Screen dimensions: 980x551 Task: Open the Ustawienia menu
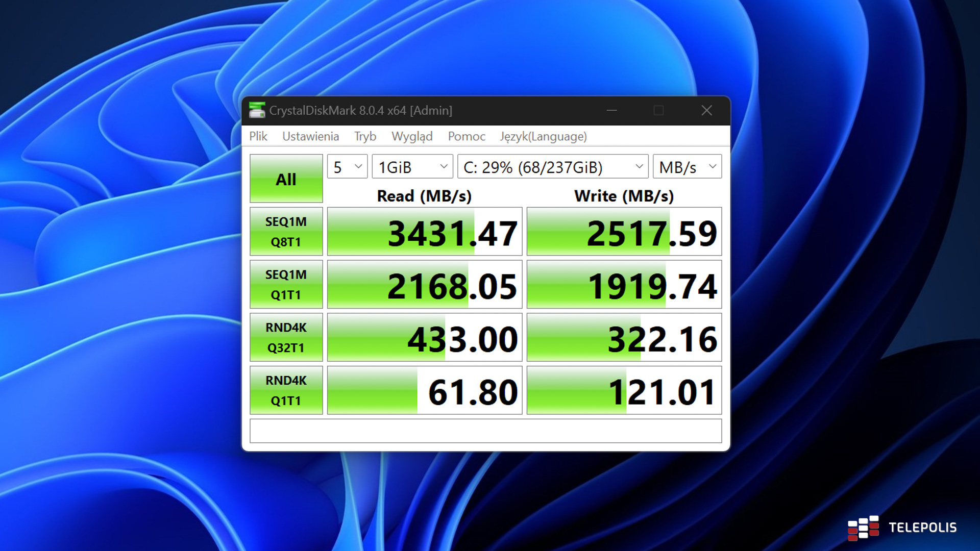(x=310, y=136)
